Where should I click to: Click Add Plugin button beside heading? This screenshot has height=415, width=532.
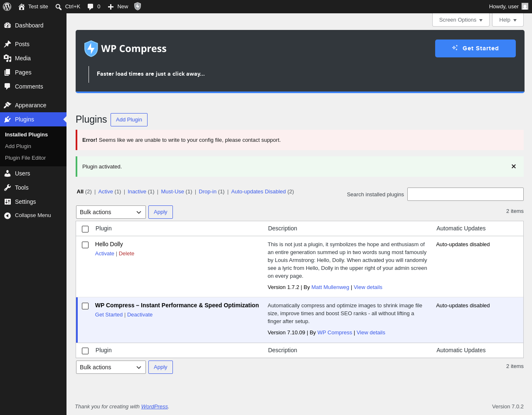tap(129, 120)
